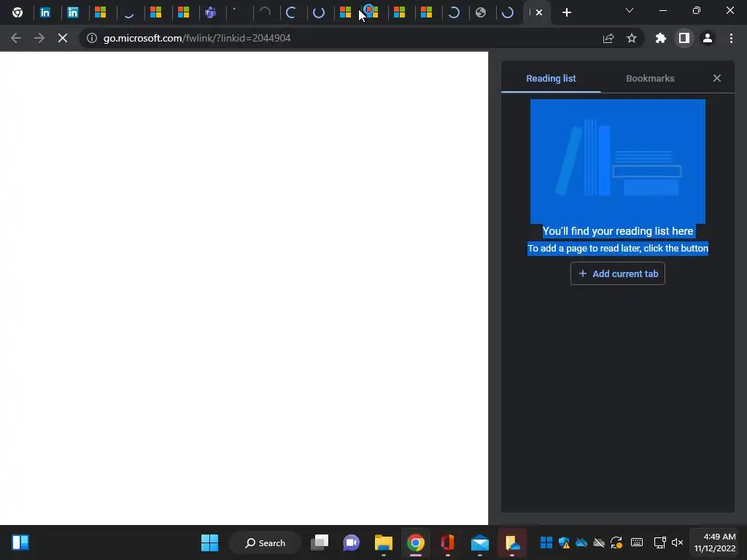Open the Extensions puzzle menu
747x560 pixels.
(x=661, y=38)
